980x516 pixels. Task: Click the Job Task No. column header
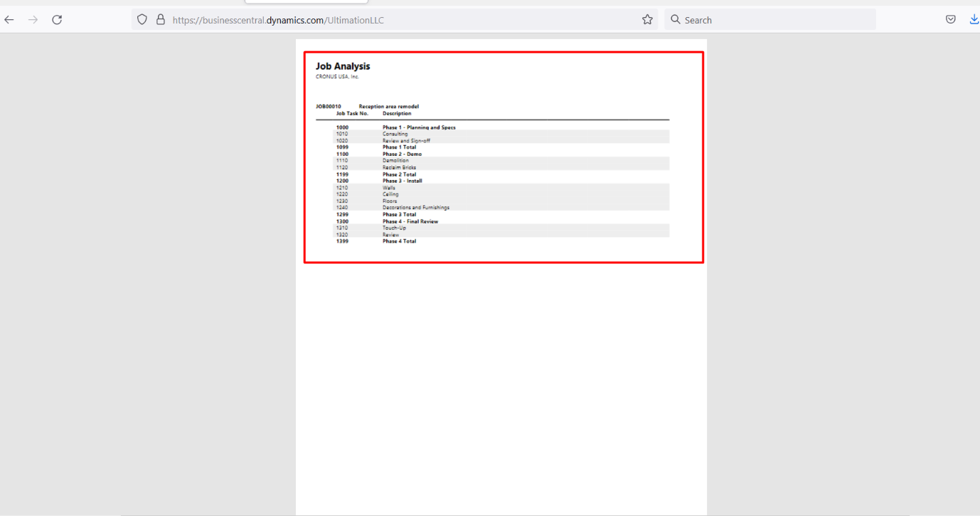point(353,112)
